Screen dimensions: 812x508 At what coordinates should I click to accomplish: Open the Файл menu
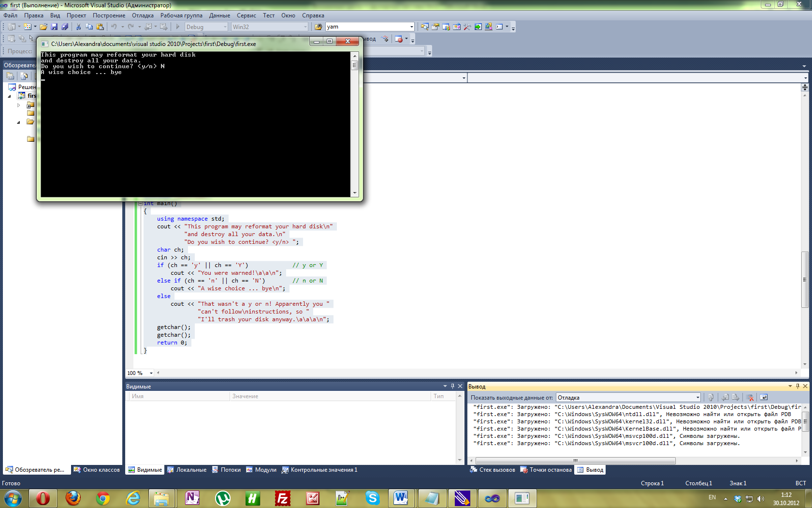pos(10,15)
